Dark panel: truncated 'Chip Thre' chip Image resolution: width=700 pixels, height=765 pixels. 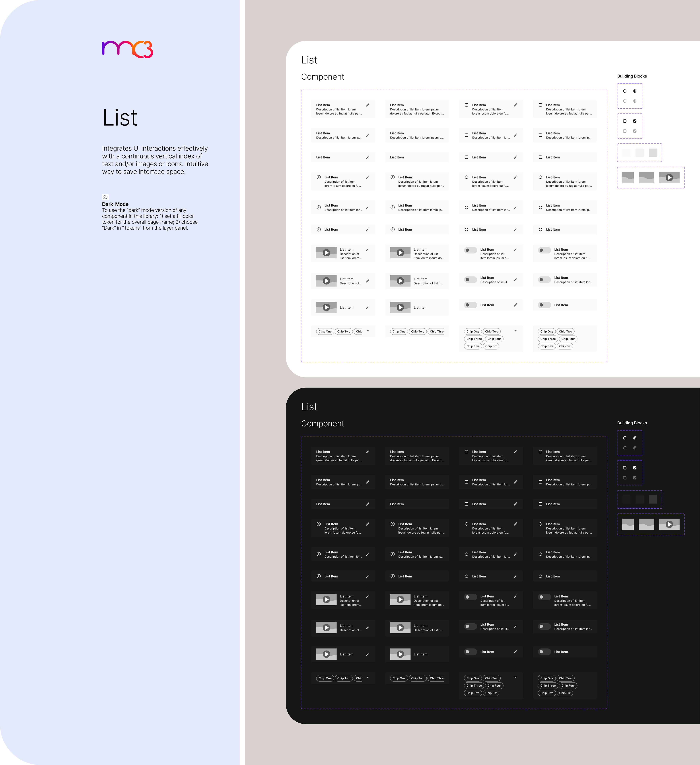[436, 678]
